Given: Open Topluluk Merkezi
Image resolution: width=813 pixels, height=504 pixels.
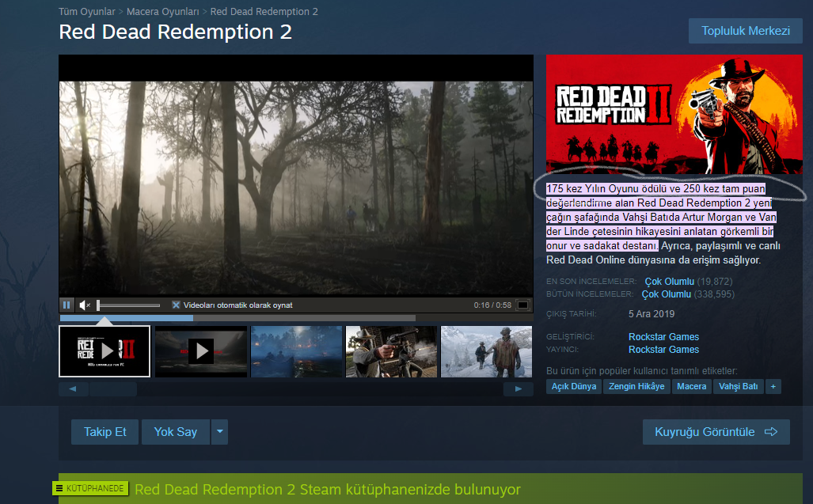Looking at the screenshot, I should click(745, 31).
